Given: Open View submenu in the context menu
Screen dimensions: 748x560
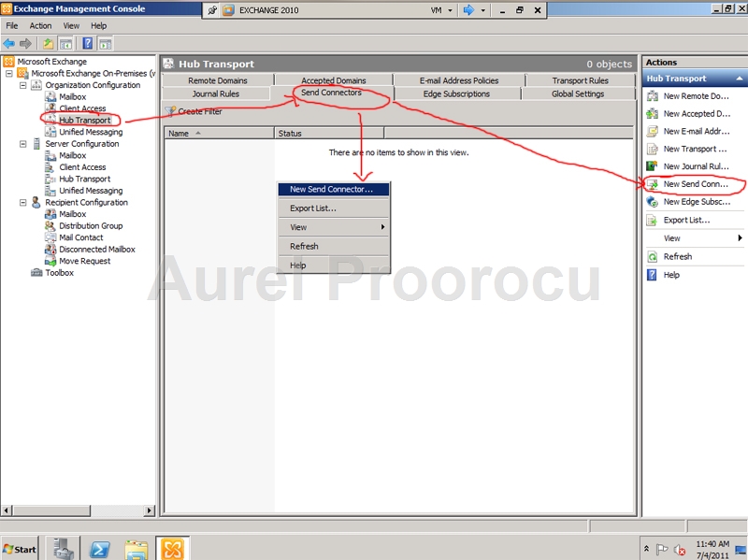Looking at the screenshot, I should pos(334,227).
